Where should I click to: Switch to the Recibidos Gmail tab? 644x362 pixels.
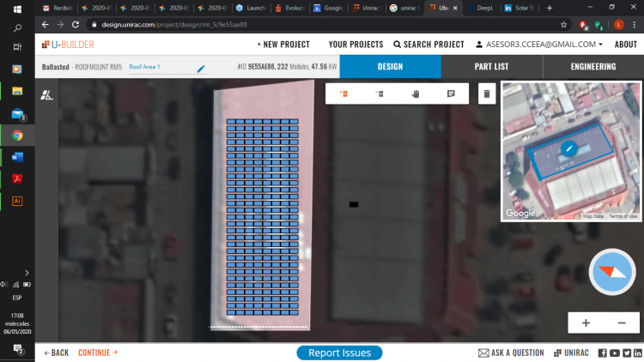click(x=58, y=8)
